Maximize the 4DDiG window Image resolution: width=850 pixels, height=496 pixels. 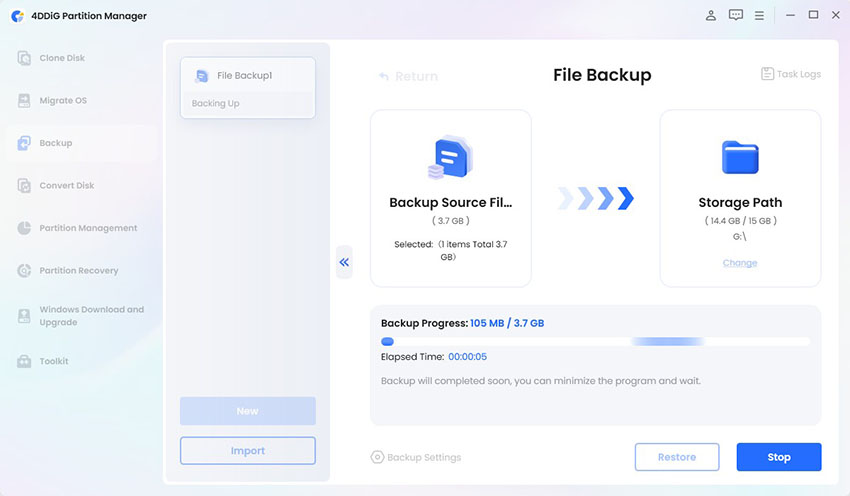tap(813, 15)
